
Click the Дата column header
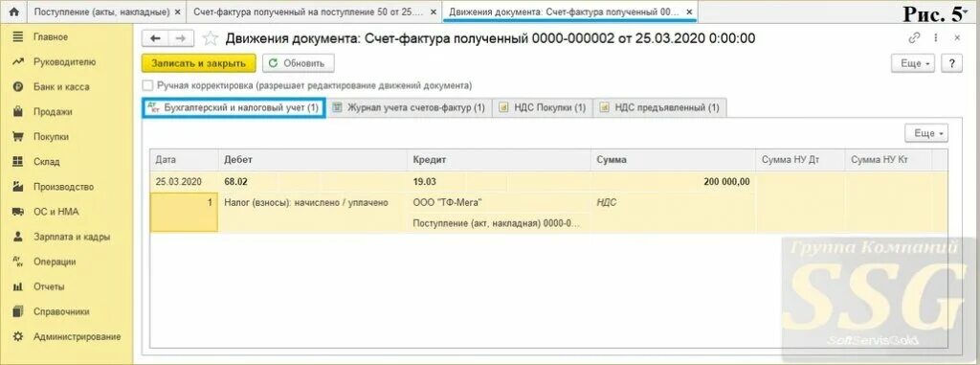click(x=184, y=160)
